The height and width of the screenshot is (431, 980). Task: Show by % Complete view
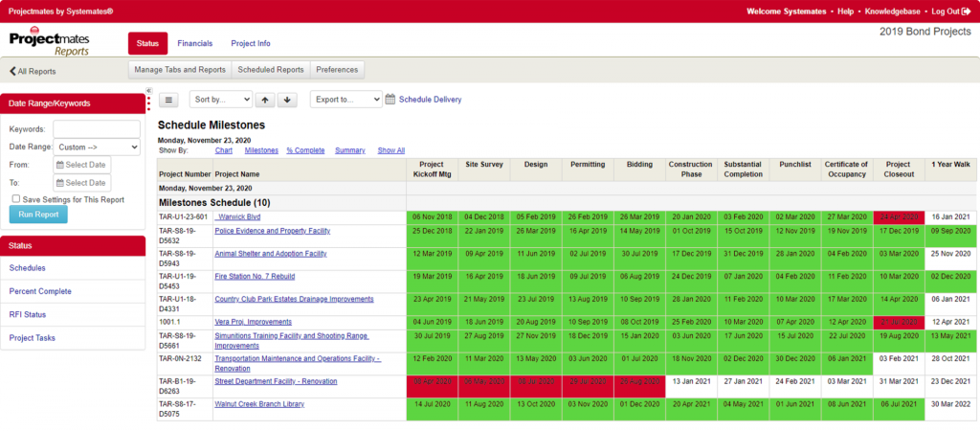coord(305,150)
